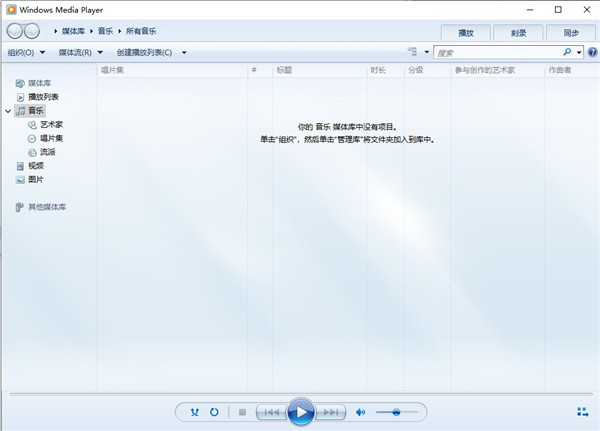600x431 pixels.
Task: Sort by 参与创作的艺术家 column header
Action: (x=497, y=70)
